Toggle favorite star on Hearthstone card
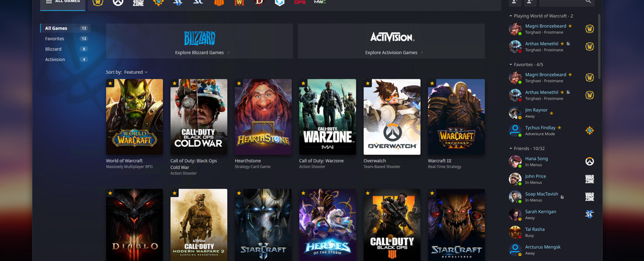 click(238, 83)
